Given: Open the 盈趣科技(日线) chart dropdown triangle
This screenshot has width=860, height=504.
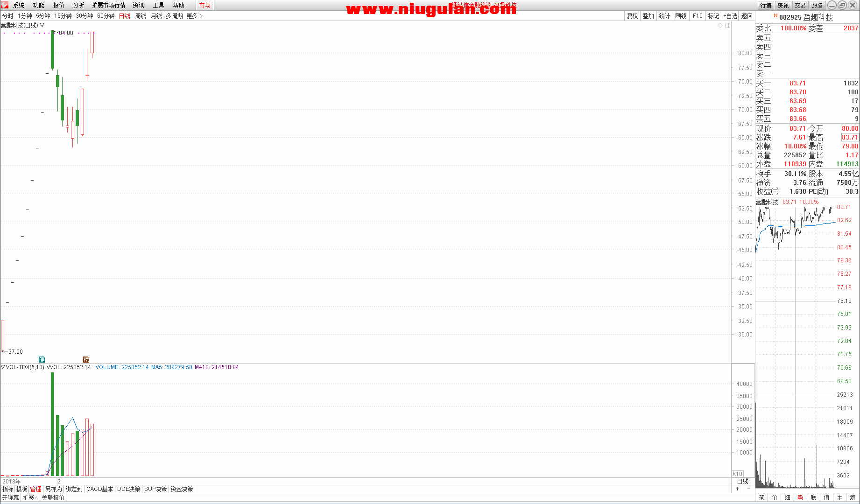Looking at the screenshot, I should click(x=42, y=25).
